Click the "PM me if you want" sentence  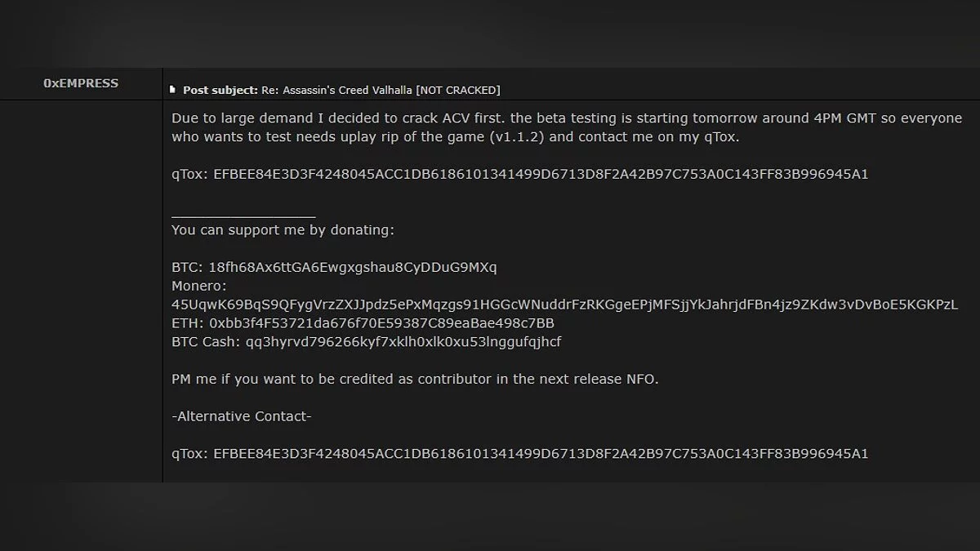pos(414,380)
